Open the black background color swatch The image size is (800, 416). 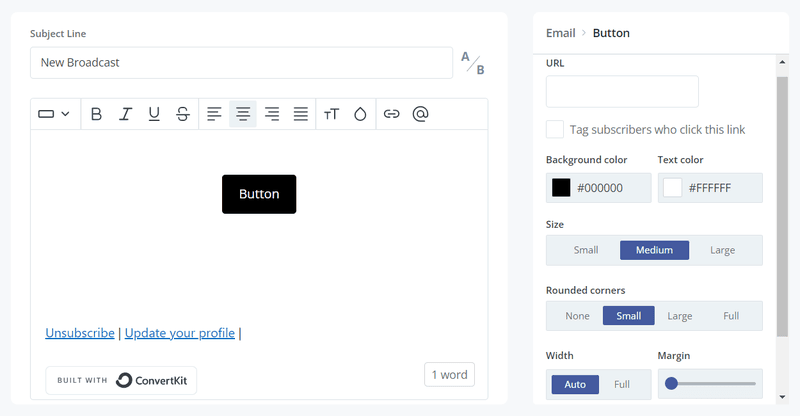click(x=561, y=188)
